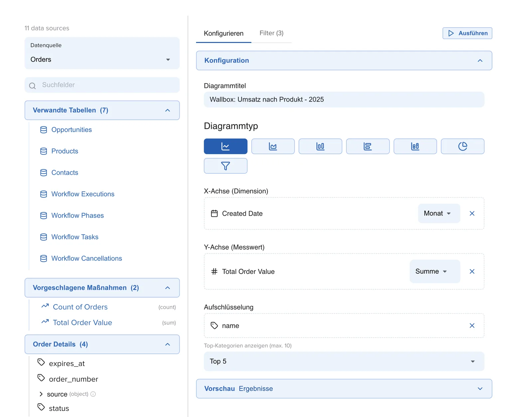The height and width of the screenshot is (417, 532).
Task: Select the line chart type
Action: (x=225, y=146)
